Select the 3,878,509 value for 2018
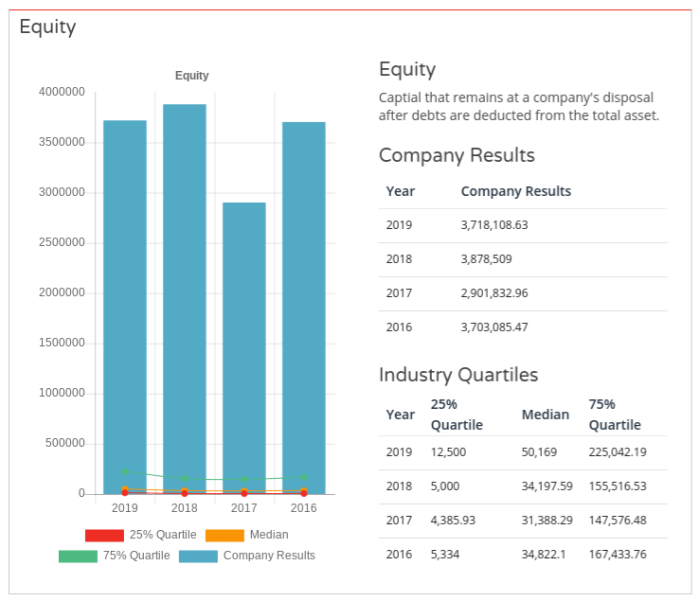 click(x=488, y=258)
